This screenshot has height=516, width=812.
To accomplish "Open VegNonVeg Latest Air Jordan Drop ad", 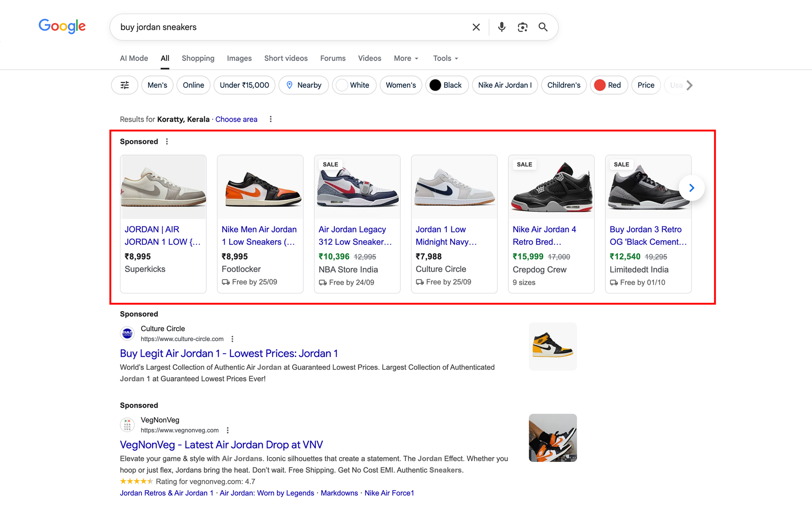I will click(221, 445).
